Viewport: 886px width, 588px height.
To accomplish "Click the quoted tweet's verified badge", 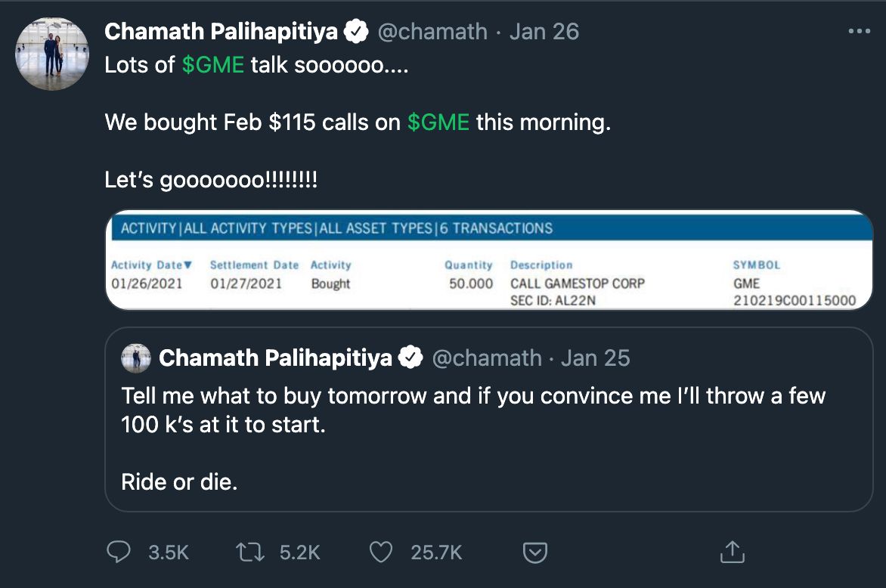I will tap(410, 357).
